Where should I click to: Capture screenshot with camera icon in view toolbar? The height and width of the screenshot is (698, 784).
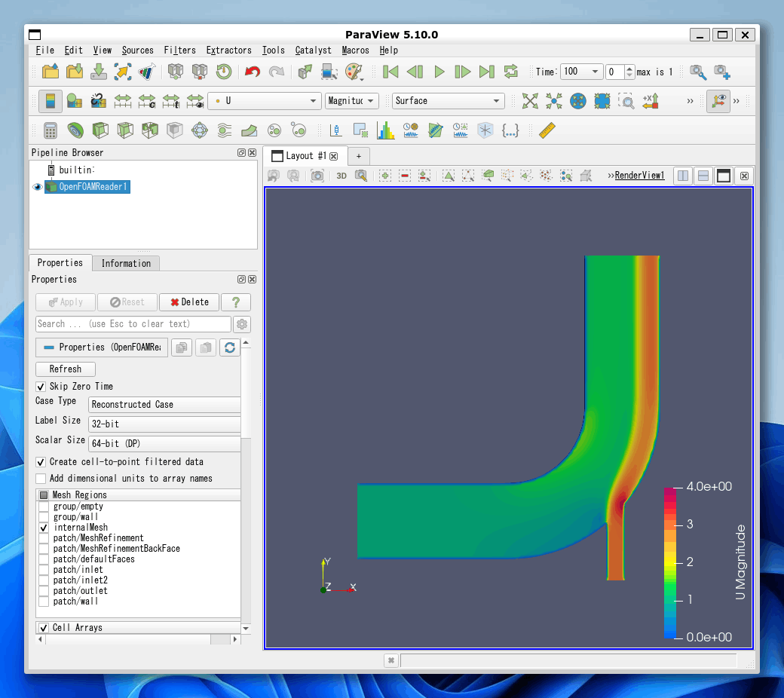tap(317, 176)
